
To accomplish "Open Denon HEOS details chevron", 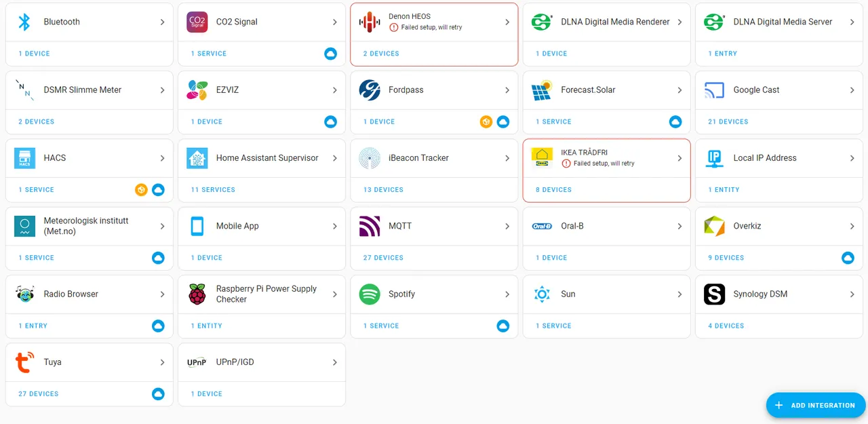I will (x=507, y=22).
